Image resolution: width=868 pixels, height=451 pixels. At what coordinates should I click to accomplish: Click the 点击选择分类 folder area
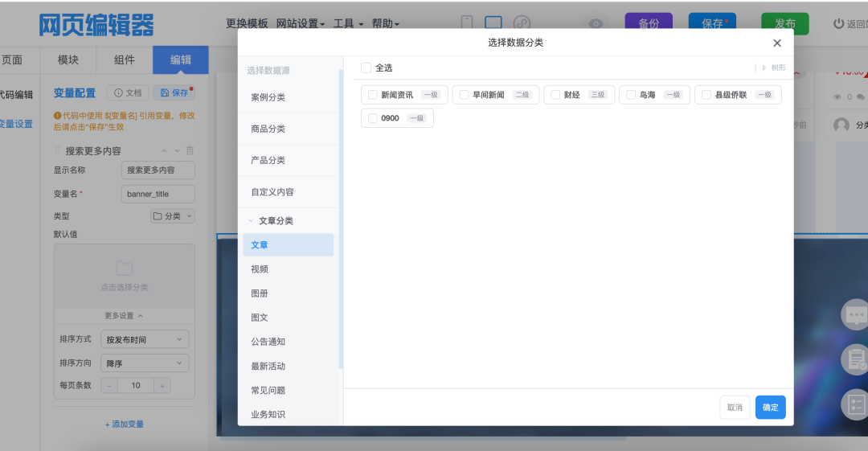(125, 276)
